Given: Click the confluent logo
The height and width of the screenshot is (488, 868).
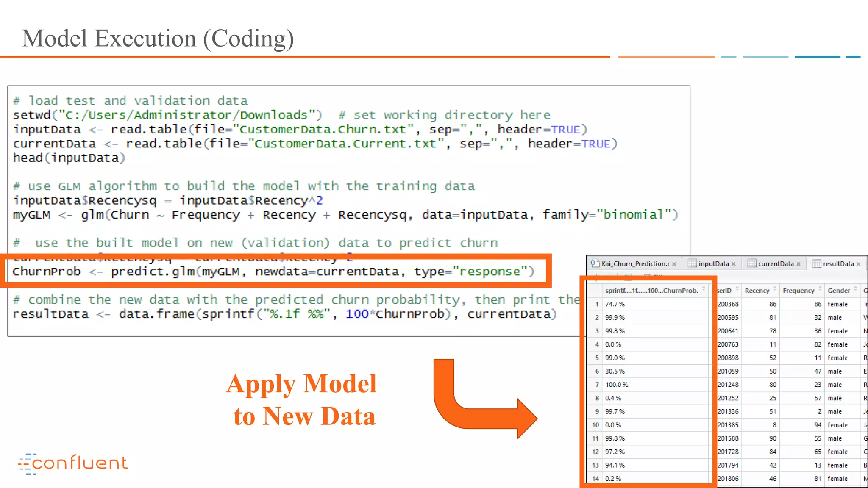Looking at the screenshot, I should click(x=72, y=463).
